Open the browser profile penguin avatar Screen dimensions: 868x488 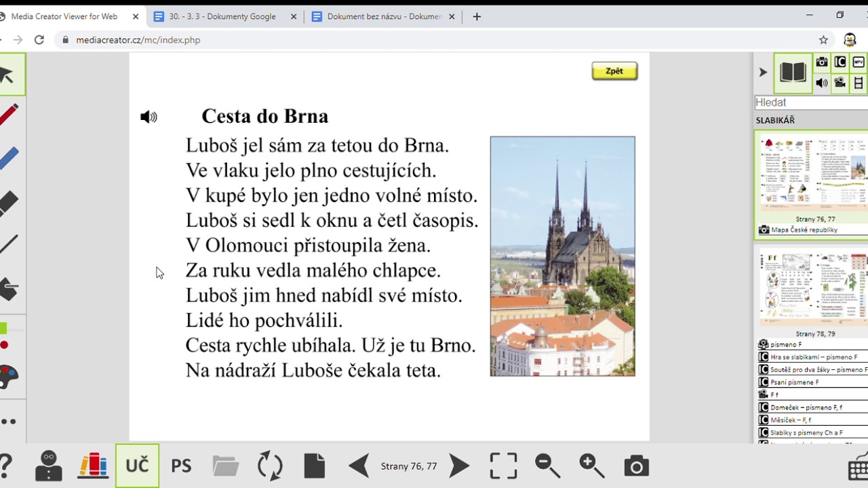coord(850,40)
